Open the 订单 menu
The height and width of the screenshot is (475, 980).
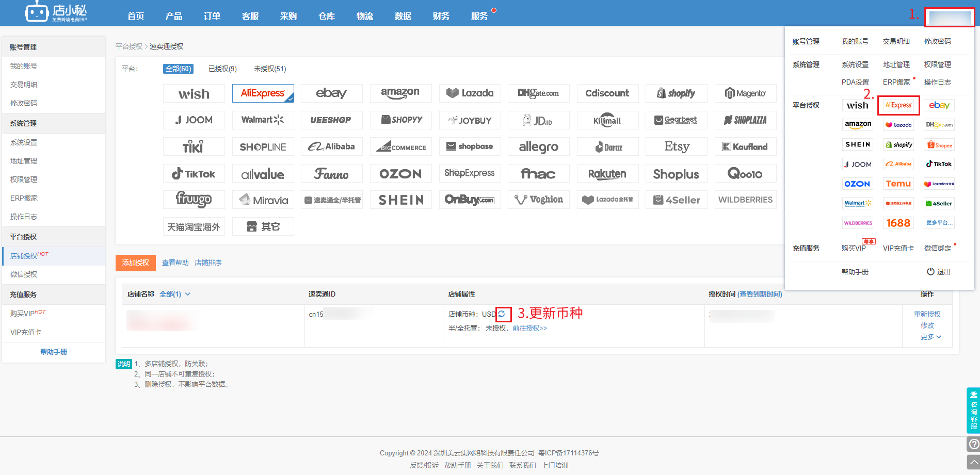pyautogui.click(x=212, y=16)
